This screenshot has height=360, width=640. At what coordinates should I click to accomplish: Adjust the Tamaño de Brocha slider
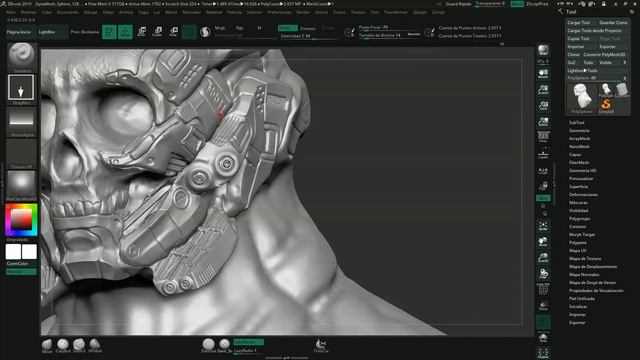pos(389,36)
